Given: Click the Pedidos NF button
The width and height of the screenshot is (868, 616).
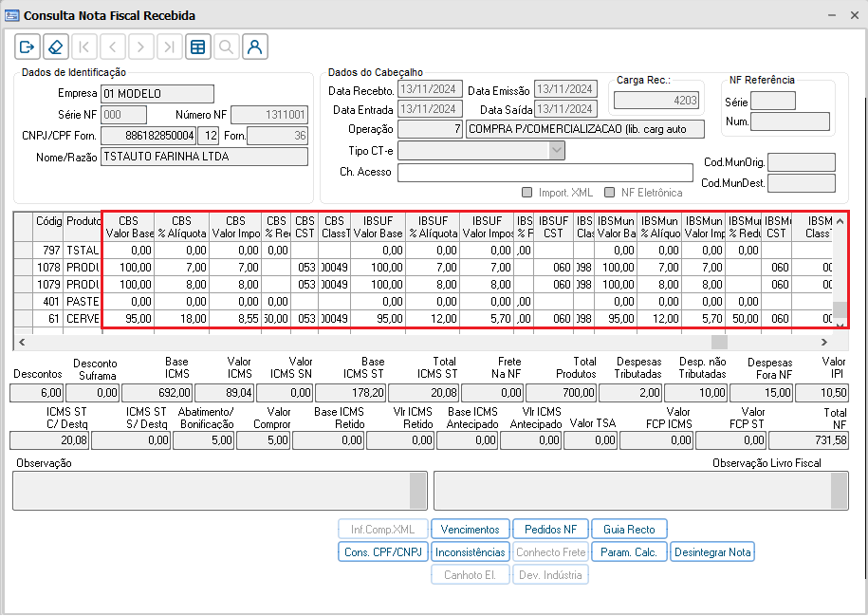Looking at the screenshot, I should 551,529.
